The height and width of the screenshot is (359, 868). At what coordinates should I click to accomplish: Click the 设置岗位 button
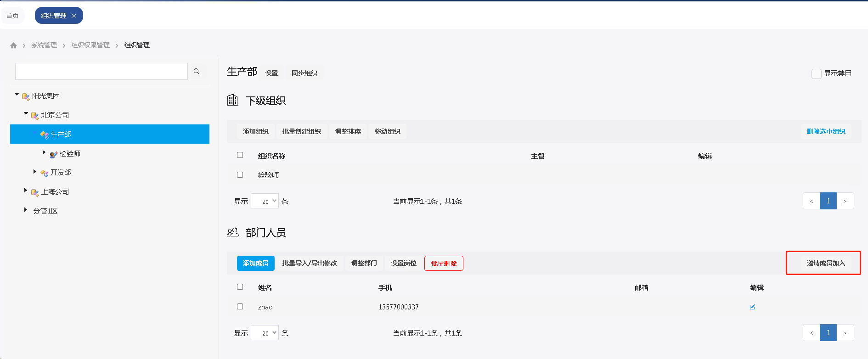(x=404, y=263)
